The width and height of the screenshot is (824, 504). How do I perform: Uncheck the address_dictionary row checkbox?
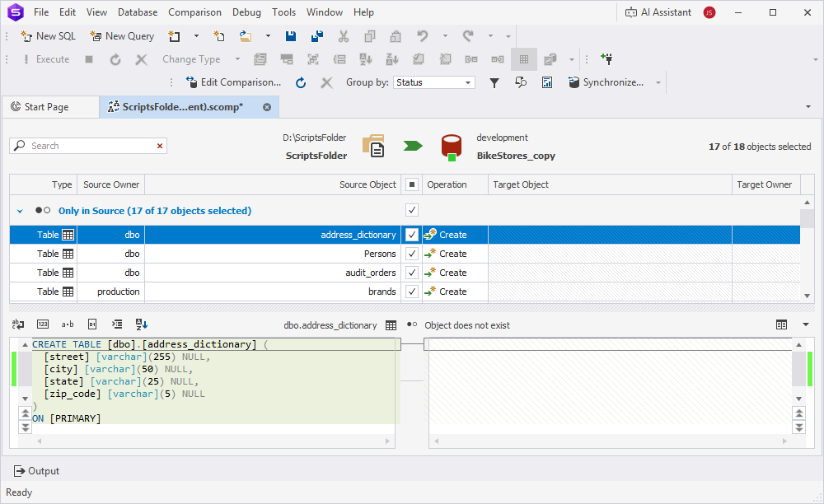click(x=412, y=235)
